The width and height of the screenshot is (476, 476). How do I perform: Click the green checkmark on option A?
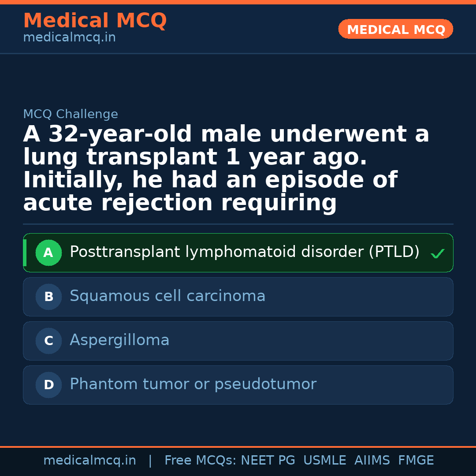(x=437, y=253)
